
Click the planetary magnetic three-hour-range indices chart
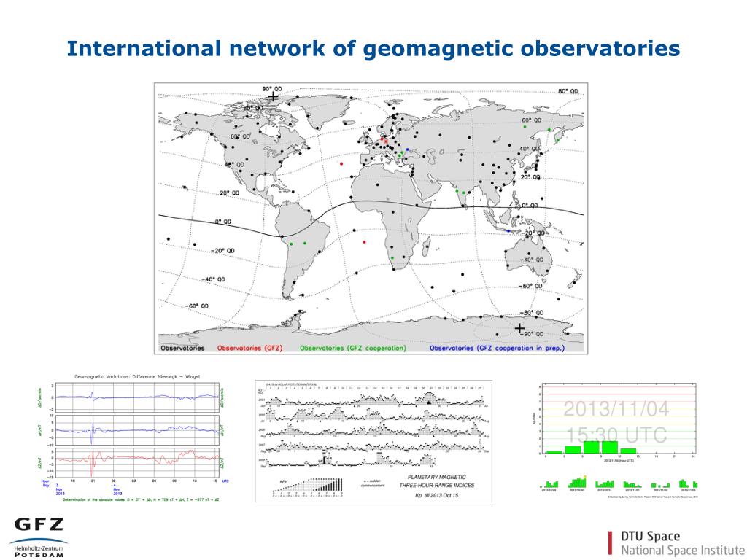click(374, 441)
